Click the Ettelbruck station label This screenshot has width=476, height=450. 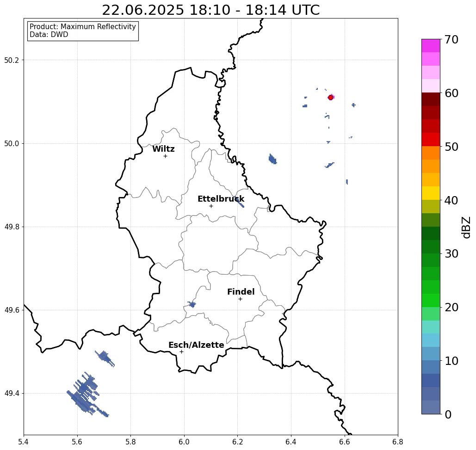pos(221,199)
